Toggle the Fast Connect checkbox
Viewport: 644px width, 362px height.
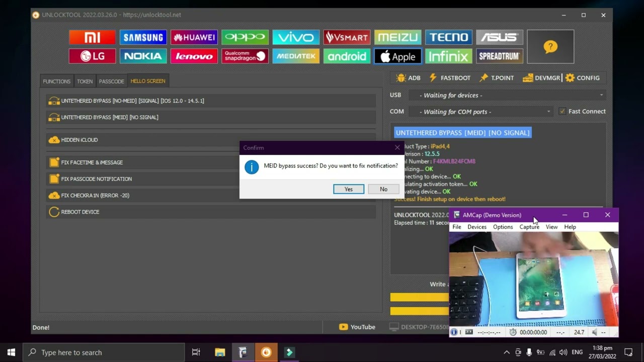[x=562, y=112]
